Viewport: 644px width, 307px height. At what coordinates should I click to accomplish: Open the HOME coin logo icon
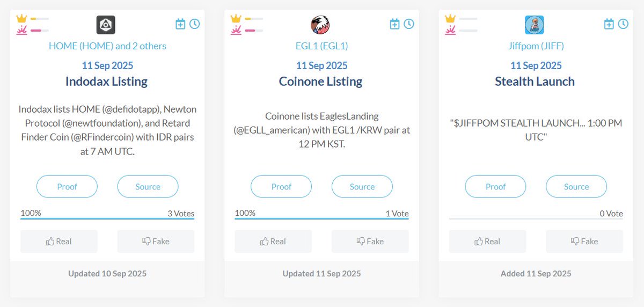106,25
